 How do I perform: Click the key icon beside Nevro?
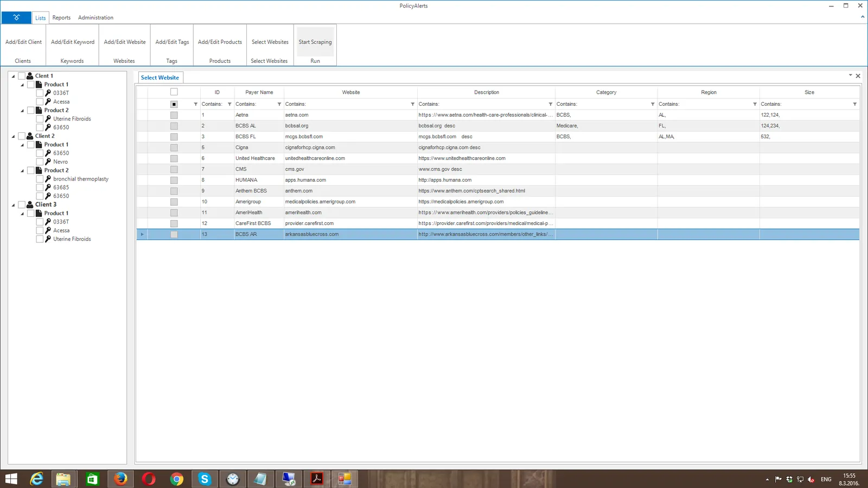[48, 162]
